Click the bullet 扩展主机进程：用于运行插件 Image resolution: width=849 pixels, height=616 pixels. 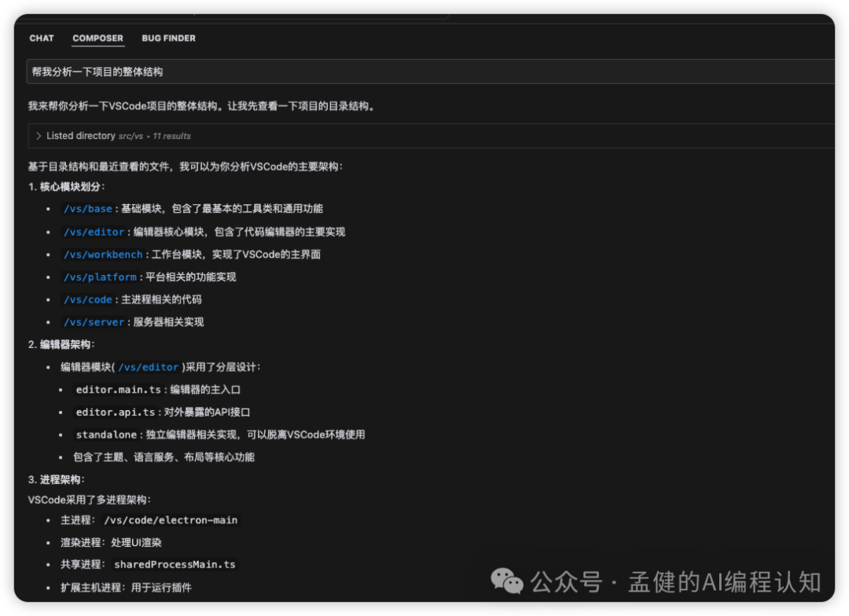pos(126,587)
